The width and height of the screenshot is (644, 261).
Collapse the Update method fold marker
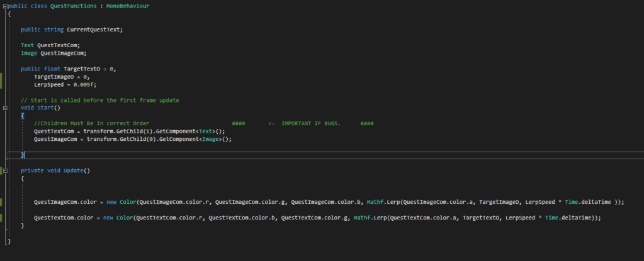(5, 170)
